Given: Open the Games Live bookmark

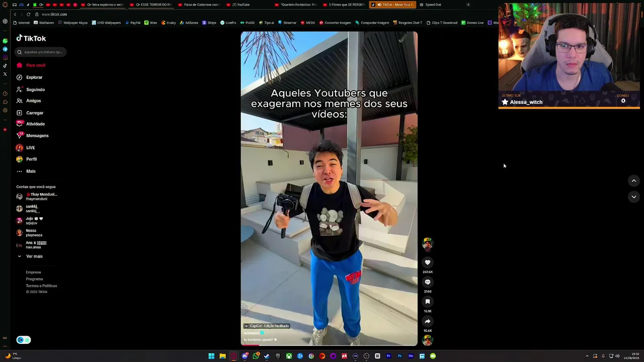Looking at the screenshot, I should [x=472, y=23].
